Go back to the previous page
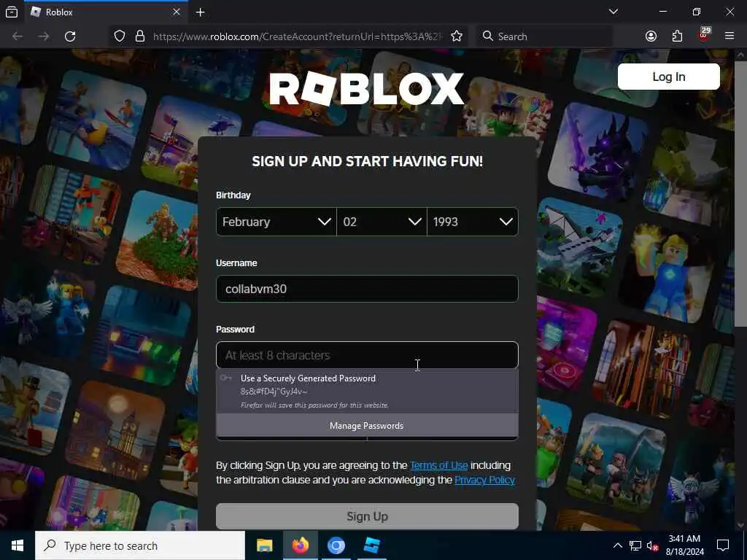Viewport: 747px width, 560px height. [x=18, y=36]
